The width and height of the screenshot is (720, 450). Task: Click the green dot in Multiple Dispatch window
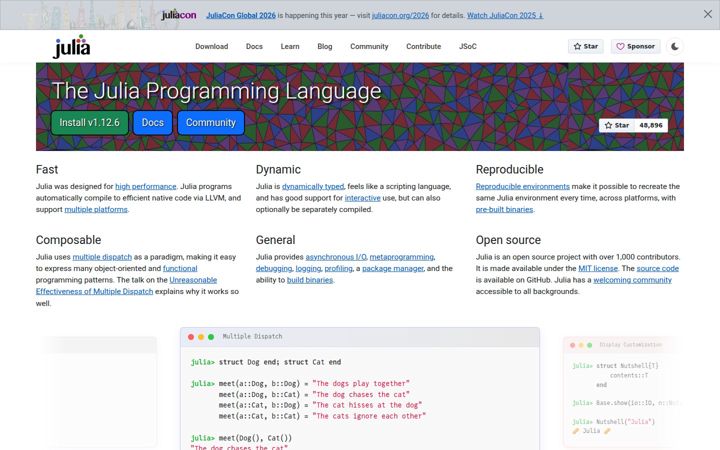coord(211,337)
